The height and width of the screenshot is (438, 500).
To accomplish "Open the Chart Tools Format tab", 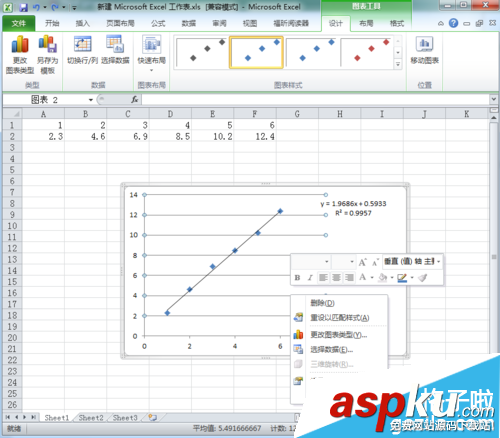I will pos(397,23).
